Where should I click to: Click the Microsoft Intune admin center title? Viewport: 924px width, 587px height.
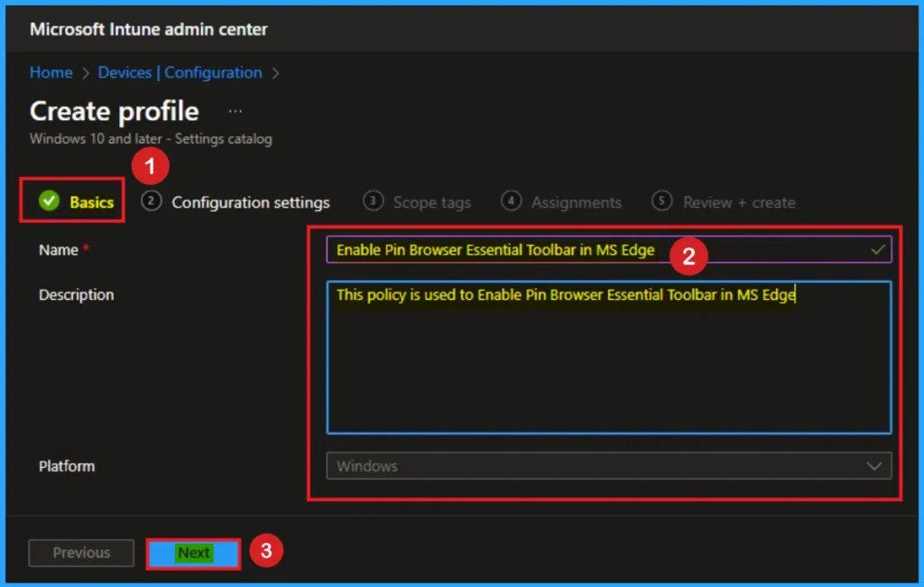pos(149,29)
